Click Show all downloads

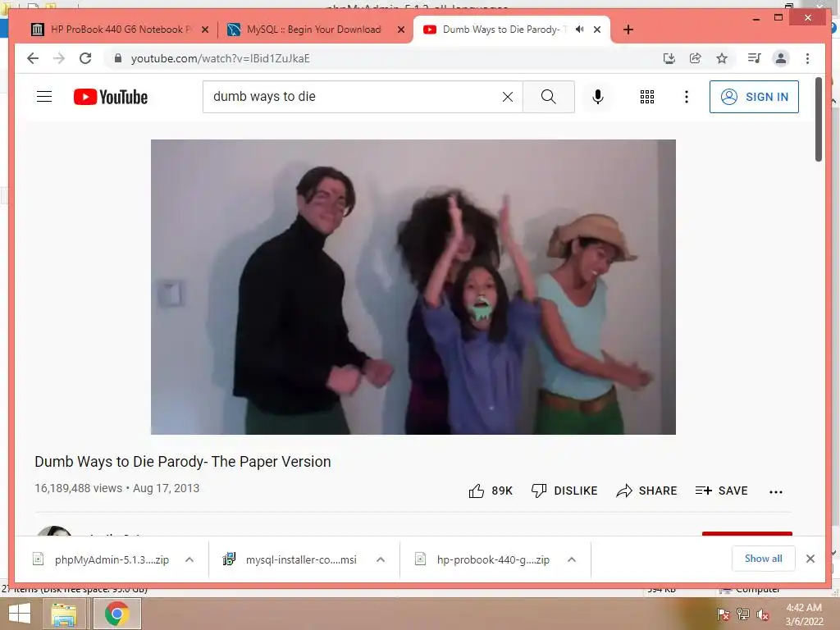pyautogui.click(x=763, y=559)
